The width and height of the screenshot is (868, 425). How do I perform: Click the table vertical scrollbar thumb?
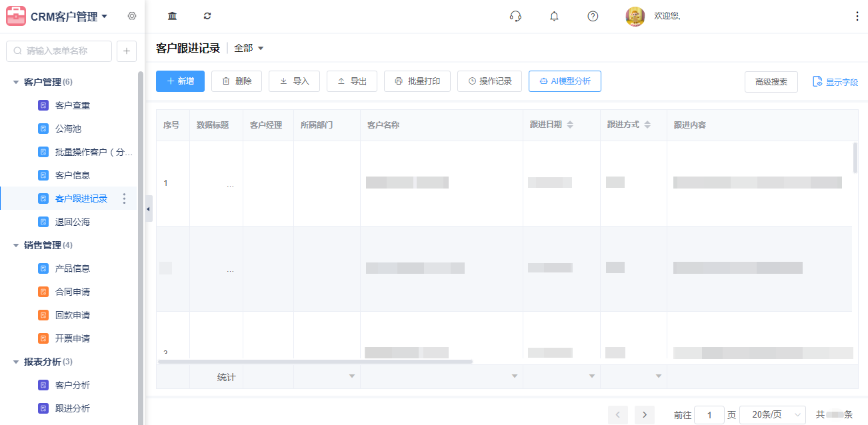[855, 158]
